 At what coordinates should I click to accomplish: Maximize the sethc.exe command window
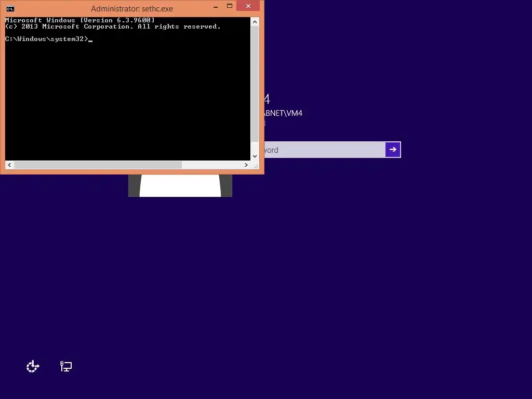[230, 6]
